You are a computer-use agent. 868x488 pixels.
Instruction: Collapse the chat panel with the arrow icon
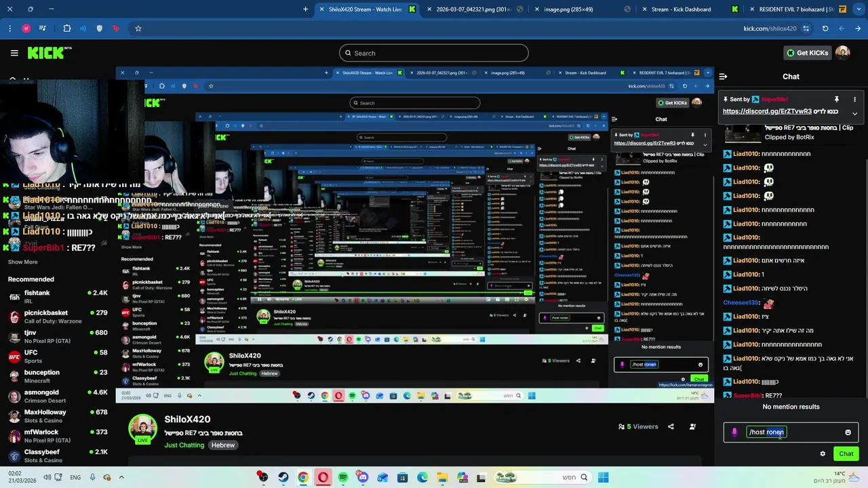click(723, 77)
